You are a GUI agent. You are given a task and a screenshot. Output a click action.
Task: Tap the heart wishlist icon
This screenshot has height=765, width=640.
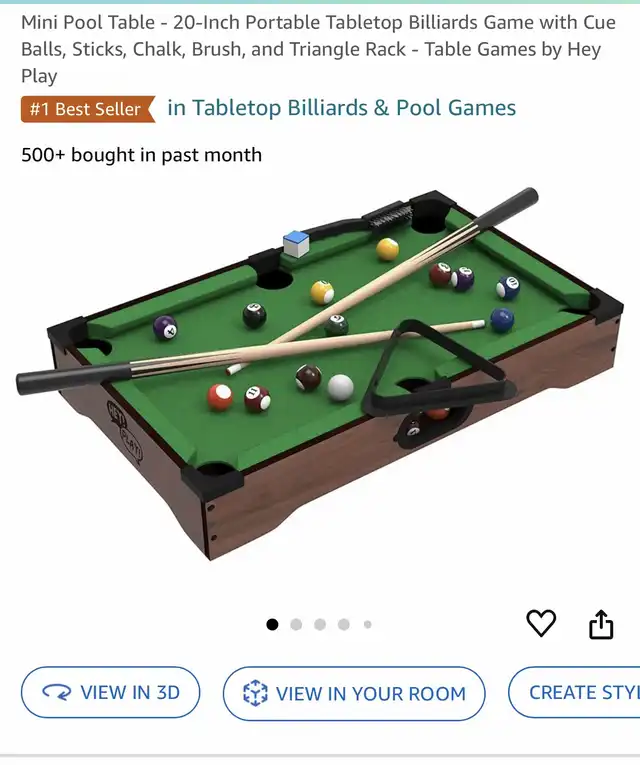point(541,623)
